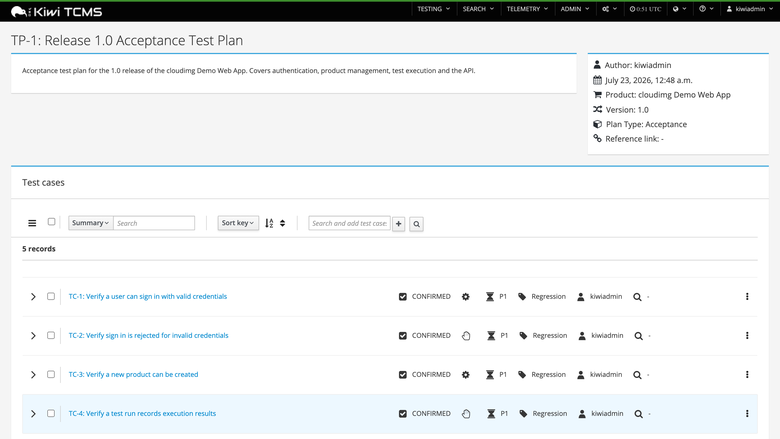
Task: Open the kebab menu for TC-2
Action: pos(747,336)
